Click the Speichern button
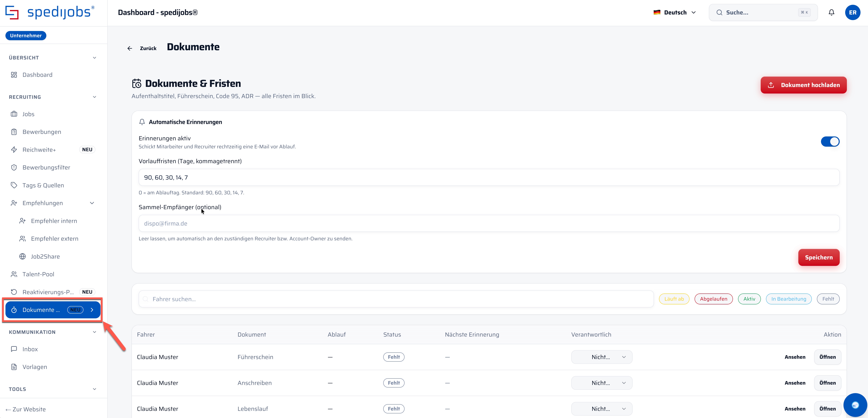The height and width of the screenshot is (418, 868). 818,257
